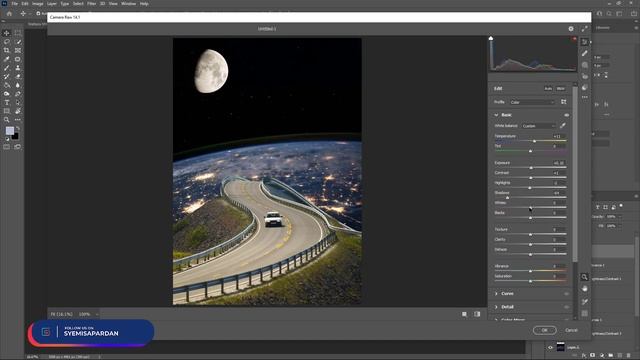The width and height of the screenshot is (640, 360).
Task: Open the White Balance dropdown
Action: [x=539, y=126]
